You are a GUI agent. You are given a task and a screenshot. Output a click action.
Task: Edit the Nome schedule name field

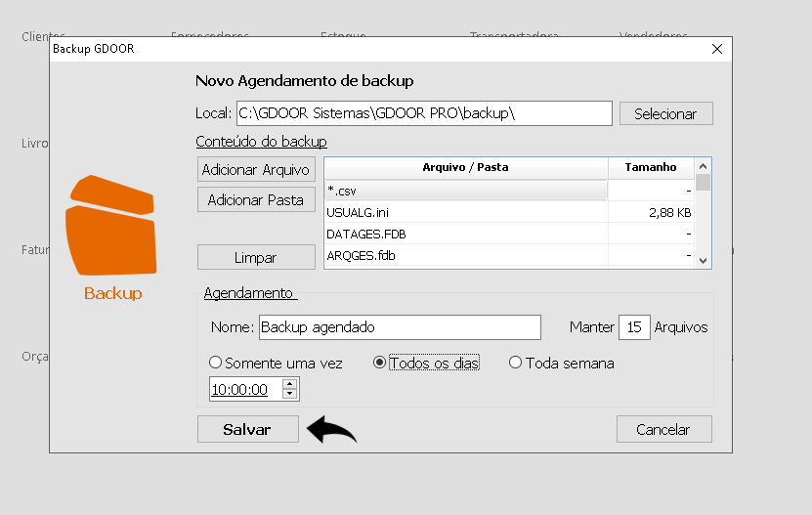(400, 327)
